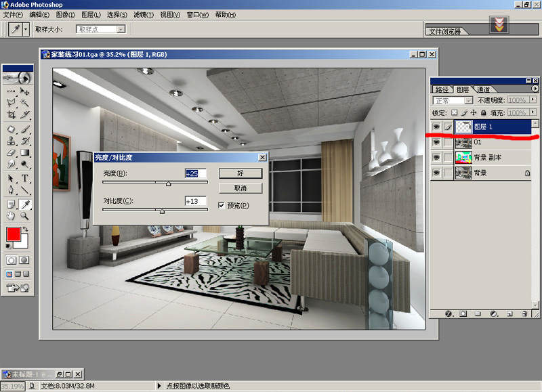Select the Zoom magnifier tool
542x392 pixels.
coord(24,216)
